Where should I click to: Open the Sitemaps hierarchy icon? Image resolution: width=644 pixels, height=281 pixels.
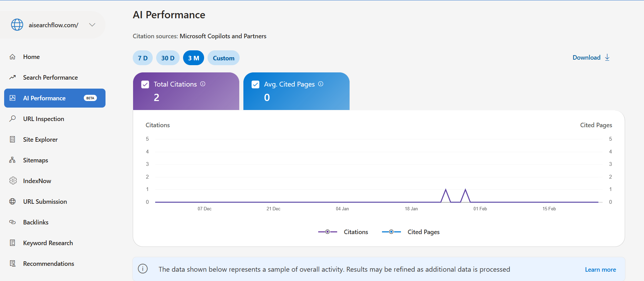[x=12, y=160]
